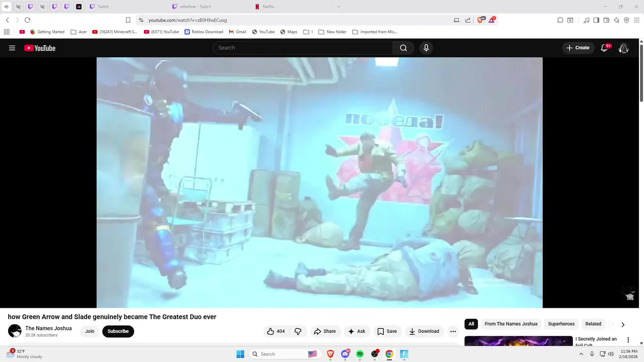
Task: Open Brave Wallet icon
Action: point(606,20)
